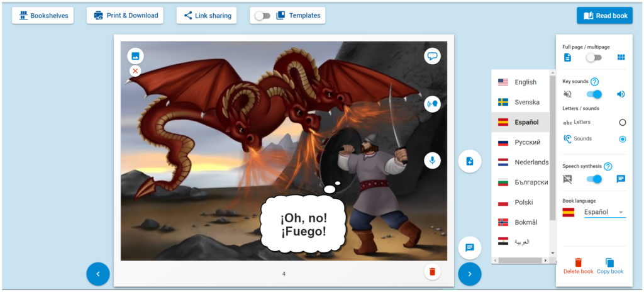Click the multipage grid icon
644x292 pixels.
coord(621,57)
